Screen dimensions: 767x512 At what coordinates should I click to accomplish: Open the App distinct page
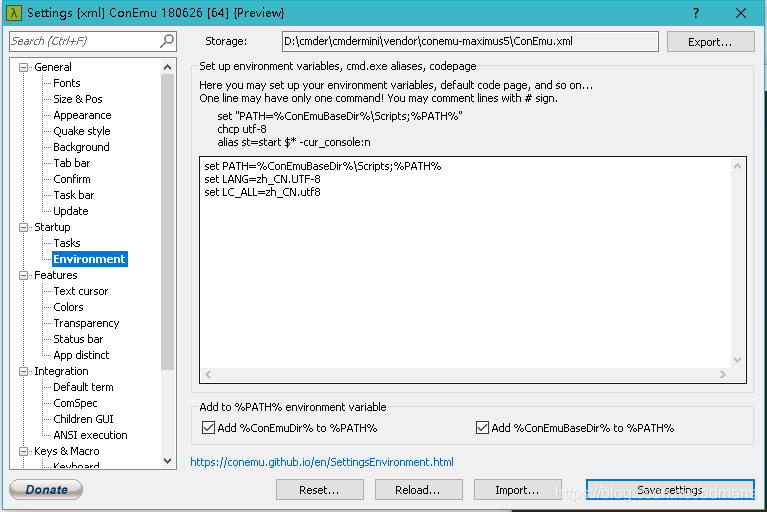click(x=81, y=356)
